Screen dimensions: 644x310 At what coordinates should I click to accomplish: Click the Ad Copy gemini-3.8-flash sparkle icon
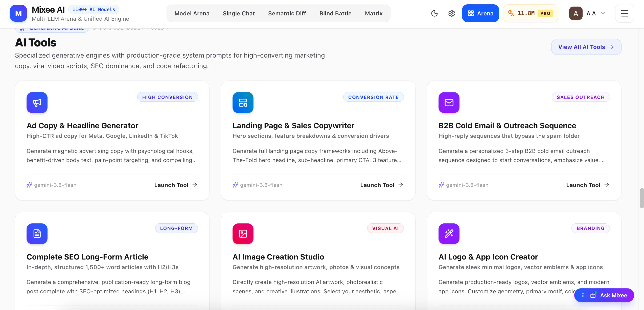29,185
